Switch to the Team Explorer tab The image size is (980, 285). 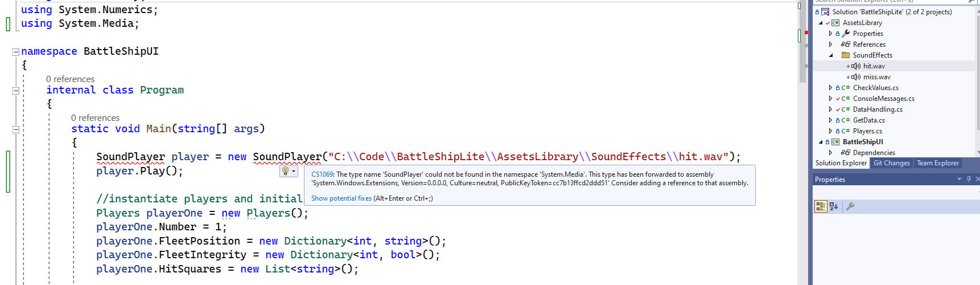tap(938, 163)
